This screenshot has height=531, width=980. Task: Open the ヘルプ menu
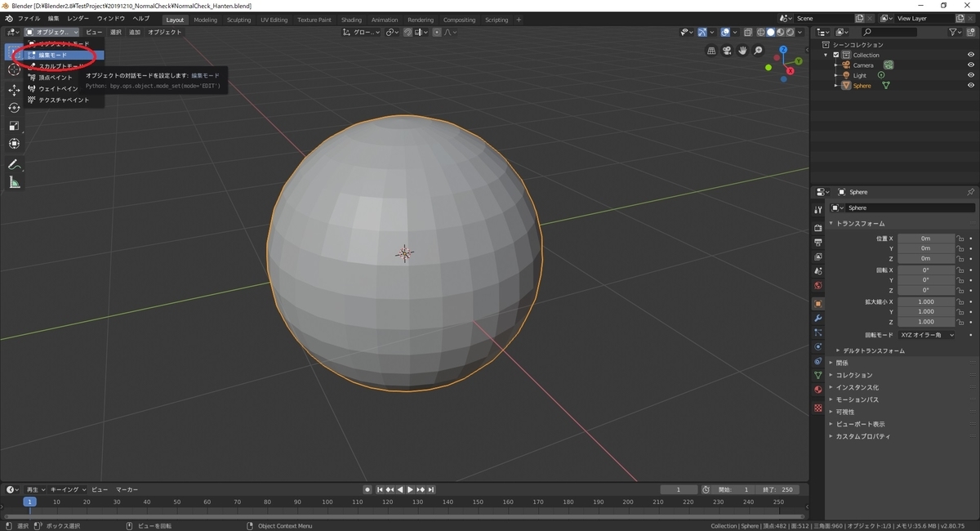(x=140, y=19)
